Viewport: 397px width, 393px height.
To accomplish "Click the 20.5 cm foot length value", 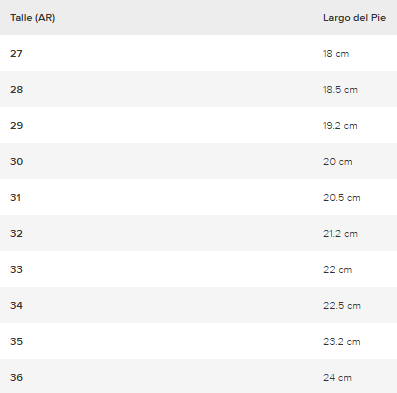I will click(x=342, y=198).
